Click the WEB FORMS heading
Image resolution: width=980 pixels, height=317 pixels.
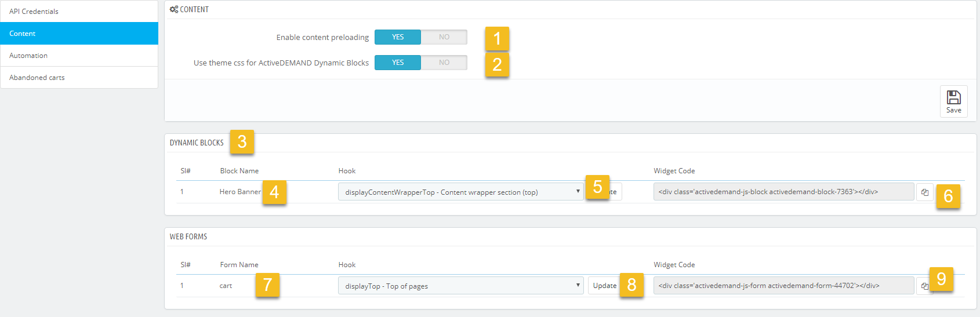[188, 236]
